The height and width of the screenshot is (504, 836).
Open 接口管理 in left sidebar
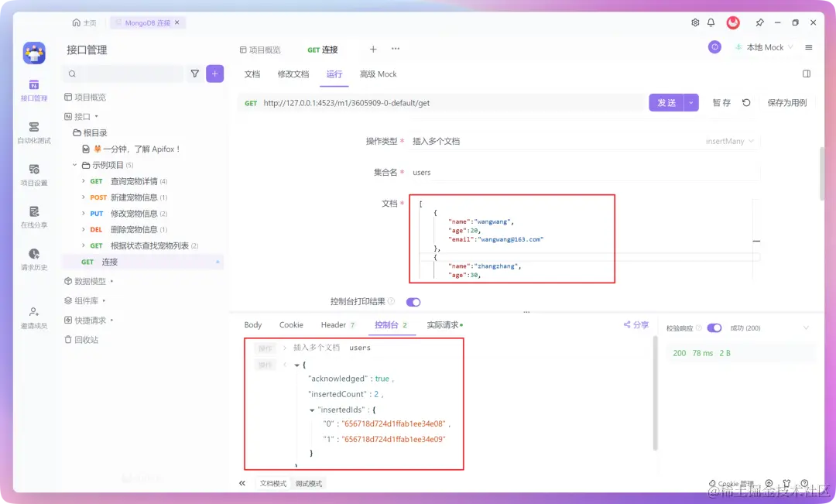point(34,90)
